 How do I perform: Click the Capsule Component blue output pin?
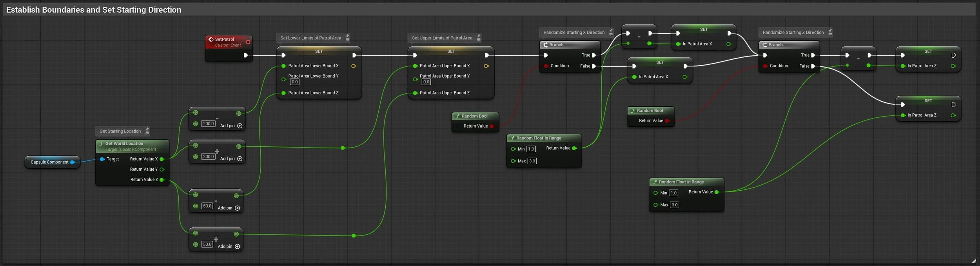coord(73,162)
